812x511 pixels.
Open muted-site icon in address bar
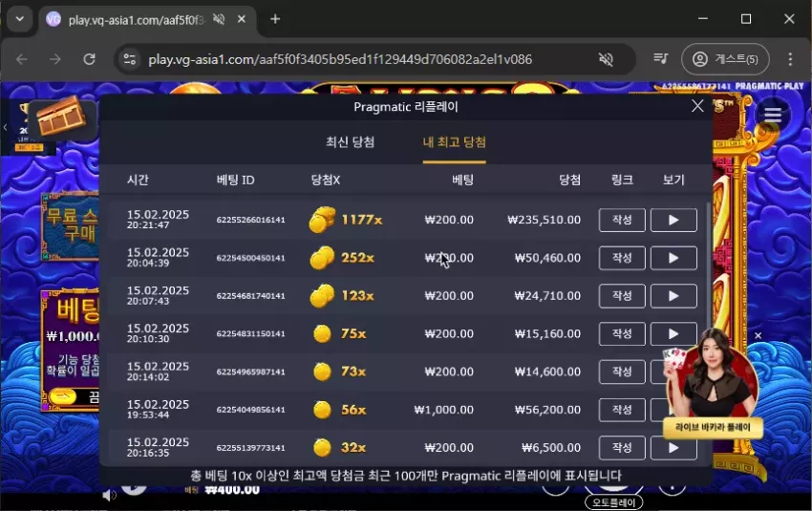(606, 59)
